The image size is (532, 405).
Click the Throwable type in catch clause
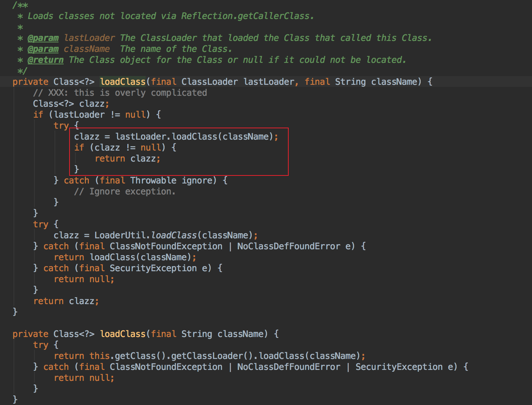pyautogui.click(x=153, y=181)
